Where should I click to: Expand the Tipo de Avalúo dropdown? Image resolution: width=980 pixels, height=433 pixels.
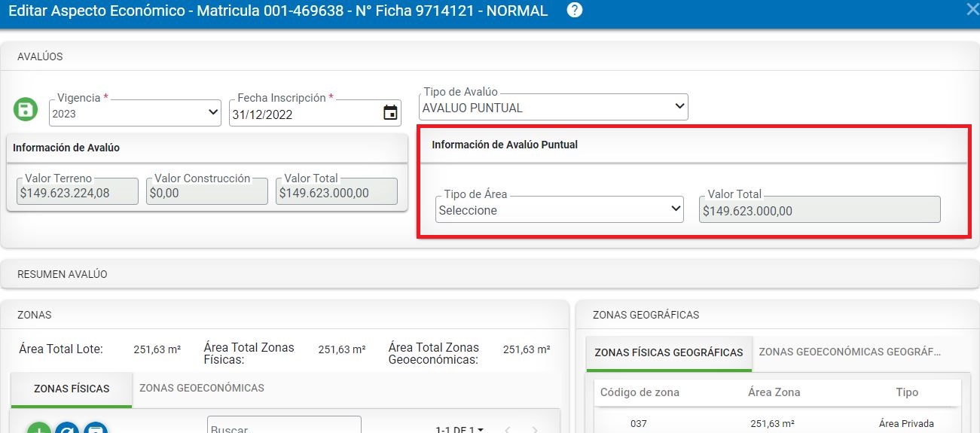point(554,108)
